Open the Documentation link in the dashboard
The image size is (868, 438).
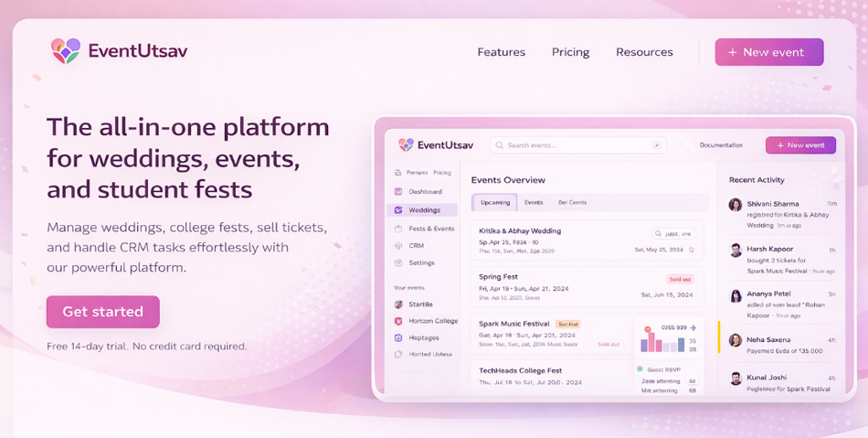click(x=721, y=145)
